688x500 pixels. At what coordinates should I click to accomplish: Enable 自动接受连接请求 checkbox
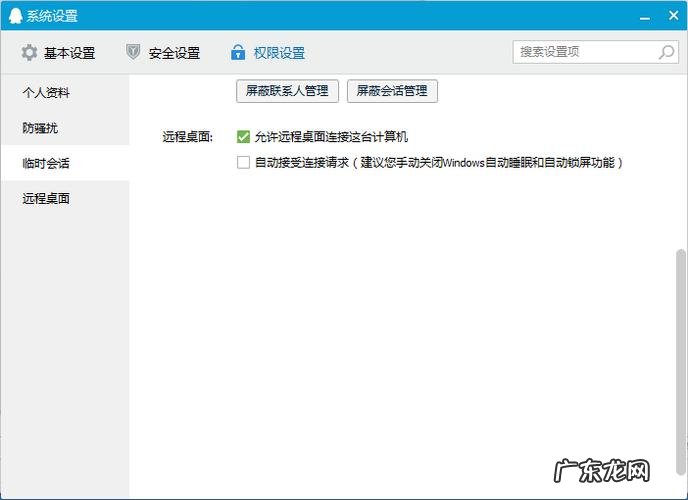pos(243,162)
